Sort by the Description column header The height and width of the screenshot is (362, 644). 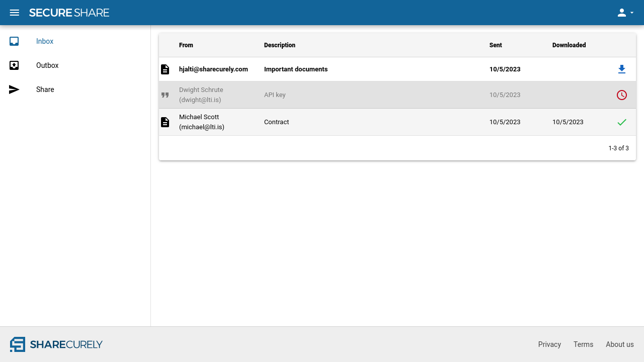point(280,45)
